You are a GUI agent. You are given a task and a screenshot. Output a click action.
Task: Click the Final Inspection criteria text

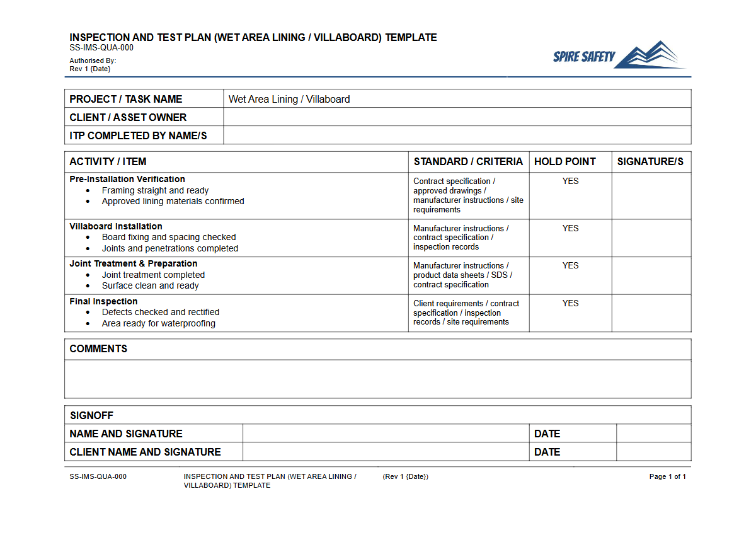[466, 313]
